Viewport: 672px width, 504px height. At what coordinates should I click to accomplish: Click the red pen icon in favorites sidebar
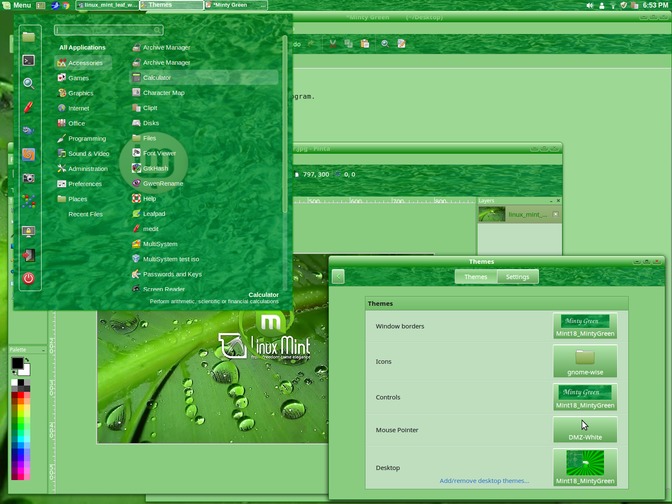click(x=29, y=107)
